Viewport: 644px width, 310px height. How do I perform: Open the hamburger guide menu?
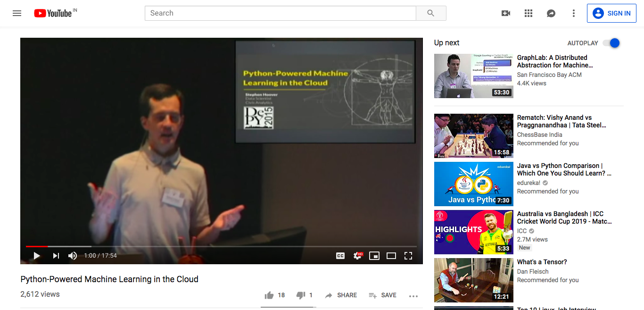[x=17, y=13]
